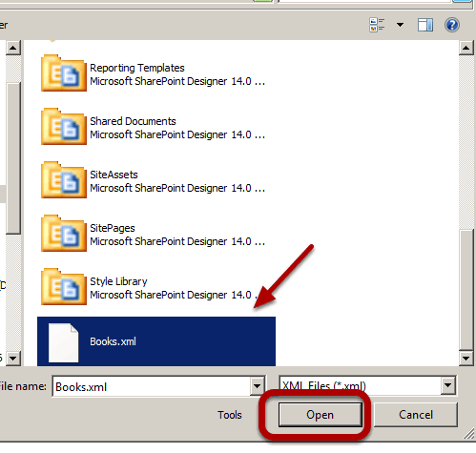Open the Tools menu

(x=230, y=415)
